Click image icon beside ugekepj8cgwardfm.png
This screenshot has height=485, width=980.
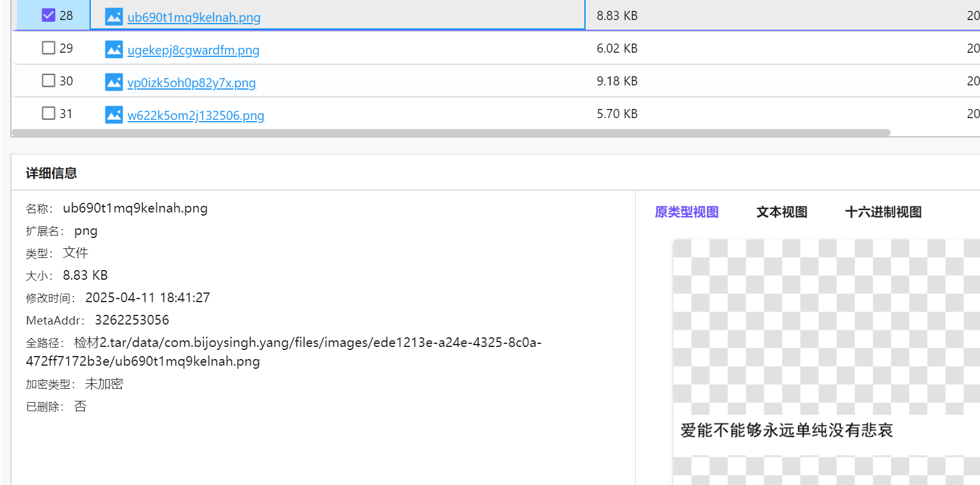click(114, 49)
